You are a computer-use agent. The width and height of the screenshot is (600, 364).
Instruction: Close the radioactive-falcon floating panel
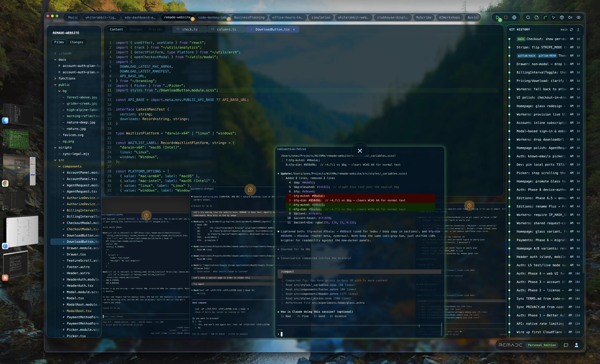pyautogui.click(x=360, y=151)
